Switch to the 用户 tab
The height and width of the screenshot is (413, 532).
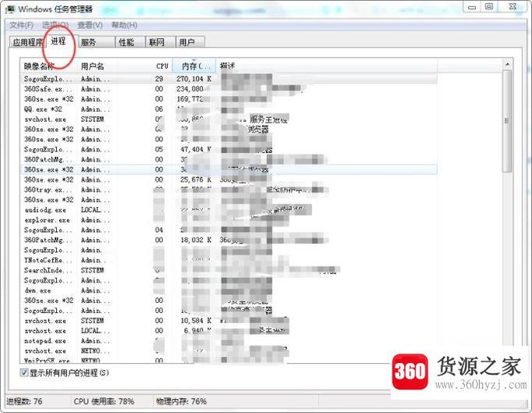tap(190, 42)
